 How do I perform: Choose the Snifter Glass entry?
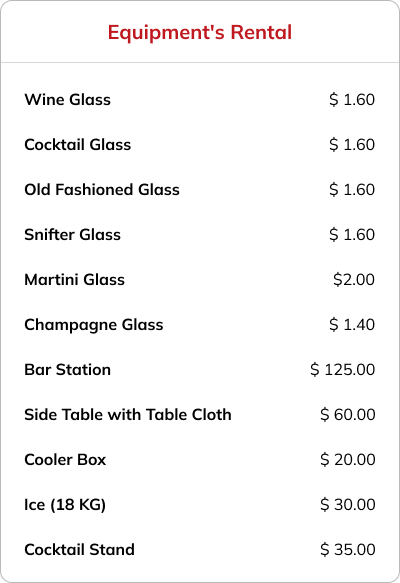(x=72, y=235)
